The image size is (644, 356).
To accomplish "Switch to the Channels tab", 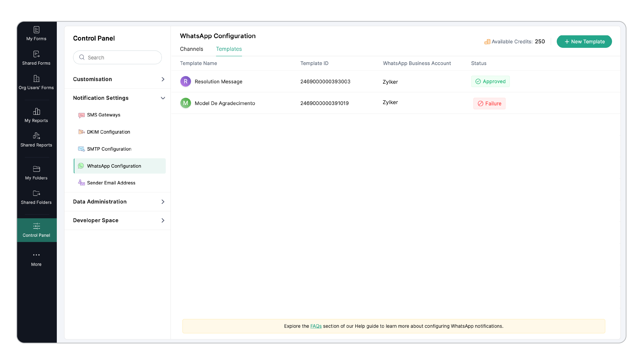I will tap(192, 49).
